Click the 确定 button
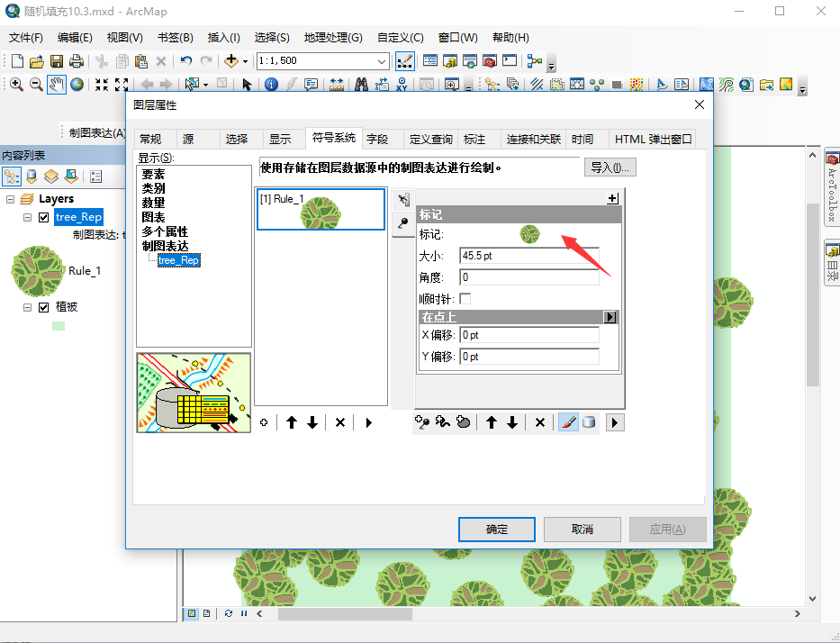Image resolution: width=840 pixels, height=643 pixels. [497, 530]
